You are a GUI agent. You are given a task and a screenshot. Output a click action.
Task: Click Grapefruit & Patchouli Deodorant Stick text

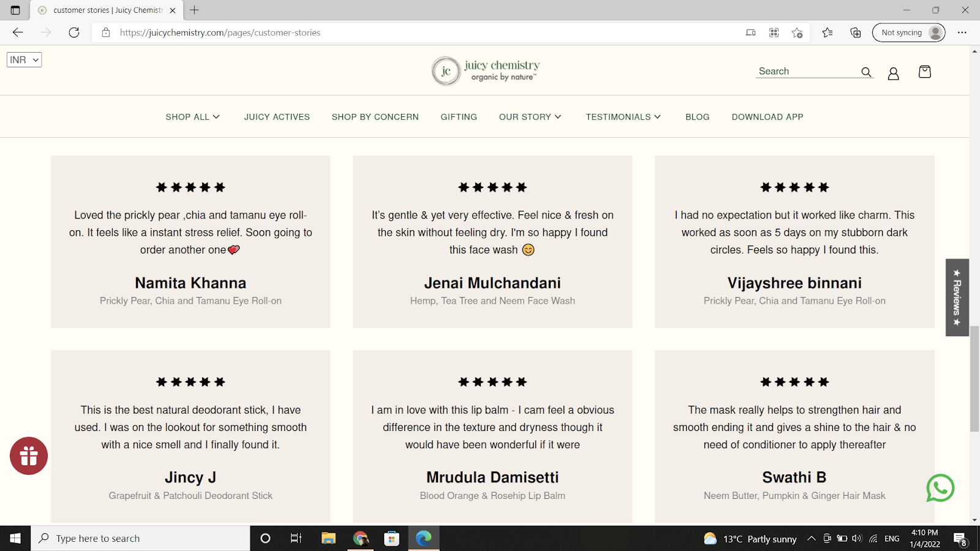point(190,495)
